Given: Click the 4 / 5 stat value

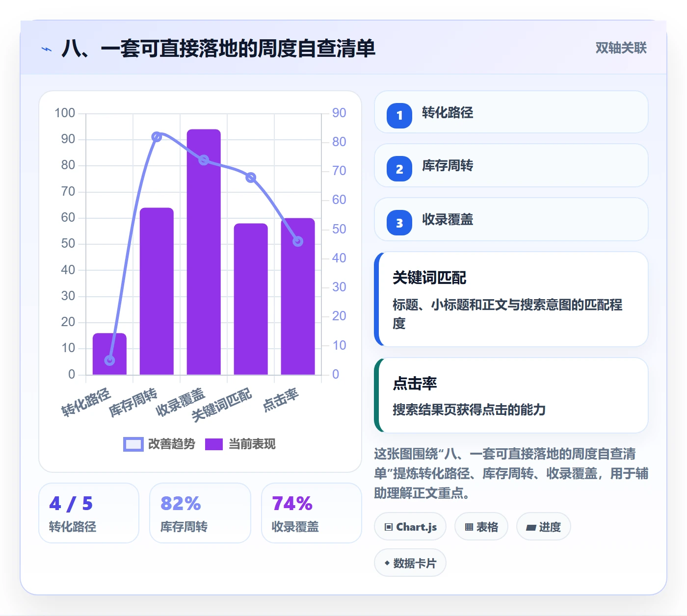Looking at the screenshot, I should tap(71, 504).
